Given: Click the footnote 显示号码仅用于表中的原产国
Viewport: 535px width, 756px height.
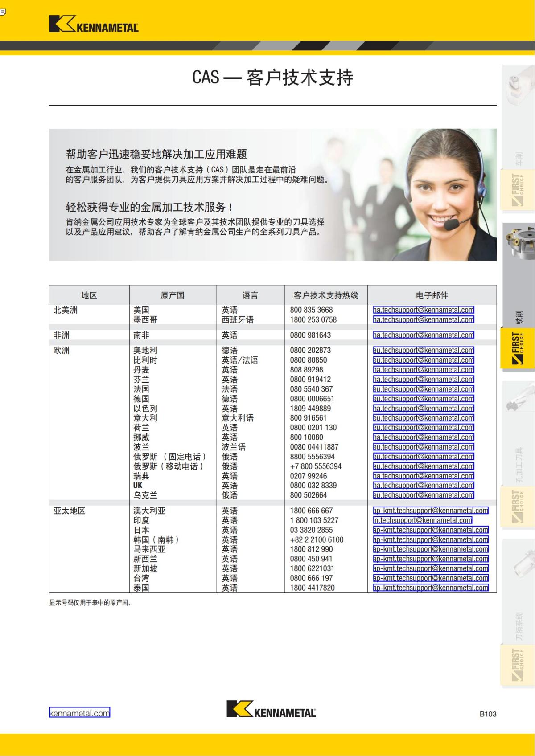Looking at the screenshot, I should (91, 603).
